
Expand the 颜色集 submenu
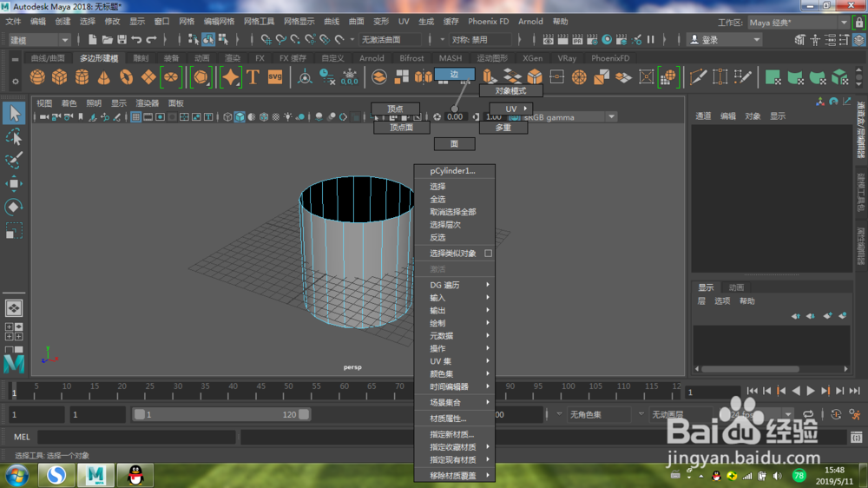455,374
